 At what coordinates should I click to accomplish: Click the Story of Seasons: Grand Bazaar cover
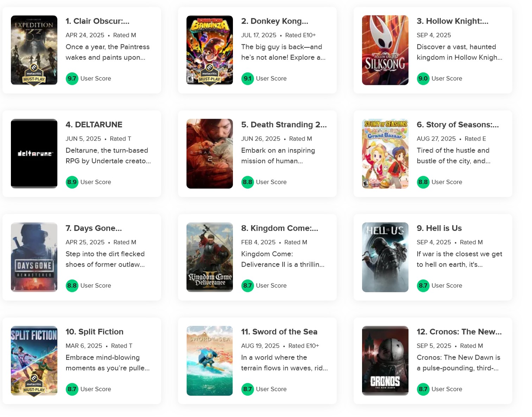(385, 154)
